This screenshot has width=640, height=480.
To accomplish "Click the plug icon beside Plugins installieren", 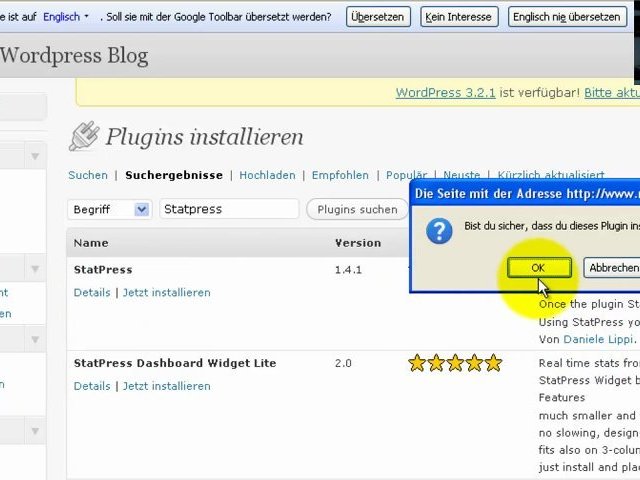I will (83, 136).
